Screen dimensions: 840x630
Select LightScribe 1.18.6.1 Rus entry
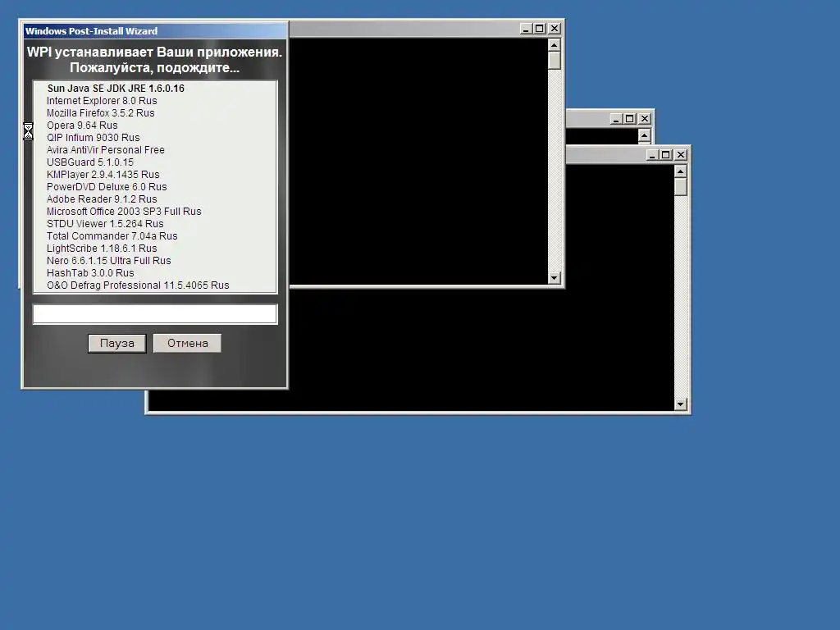pos(102,249)
